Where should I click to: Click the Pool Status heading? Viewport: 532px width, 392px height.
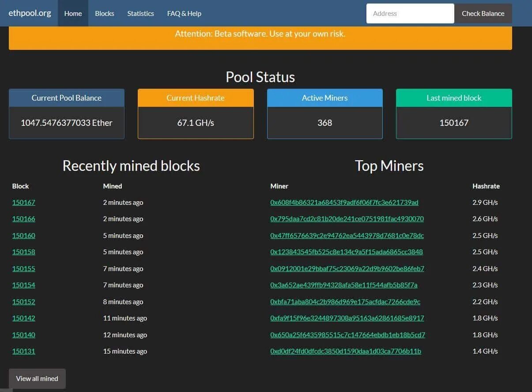(260, 77)
